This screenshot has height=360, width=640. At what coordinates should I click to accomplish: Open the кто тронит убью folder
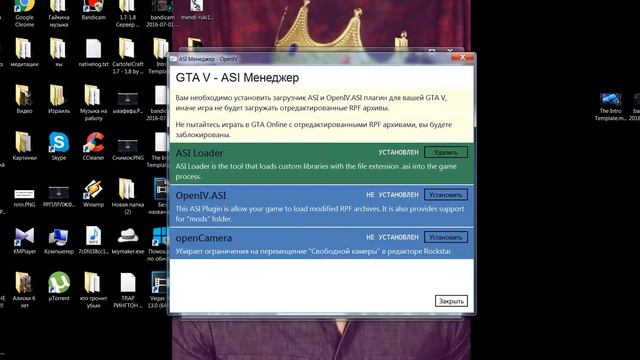pyautogui.click(x=93, y=290)
